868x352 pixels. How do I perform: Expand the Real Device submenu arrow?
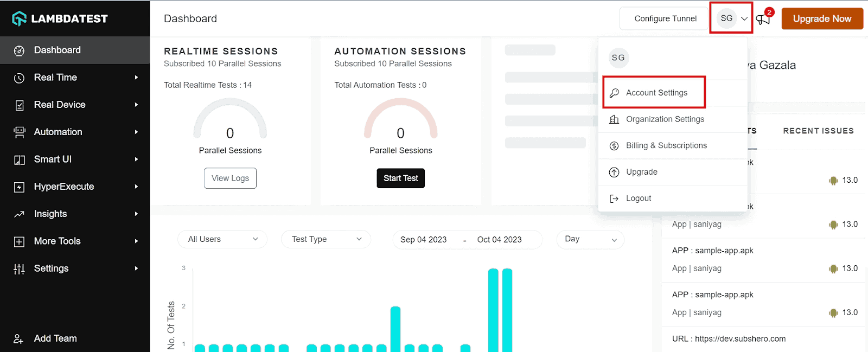click(136, 105)
